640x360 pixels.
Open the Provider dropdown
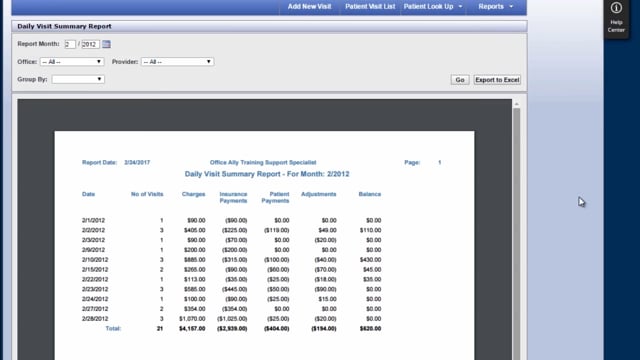177,62
